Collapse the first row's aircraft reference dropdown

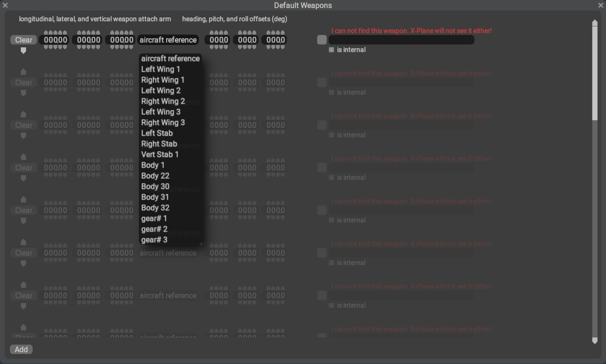click(x=168, y=40)
